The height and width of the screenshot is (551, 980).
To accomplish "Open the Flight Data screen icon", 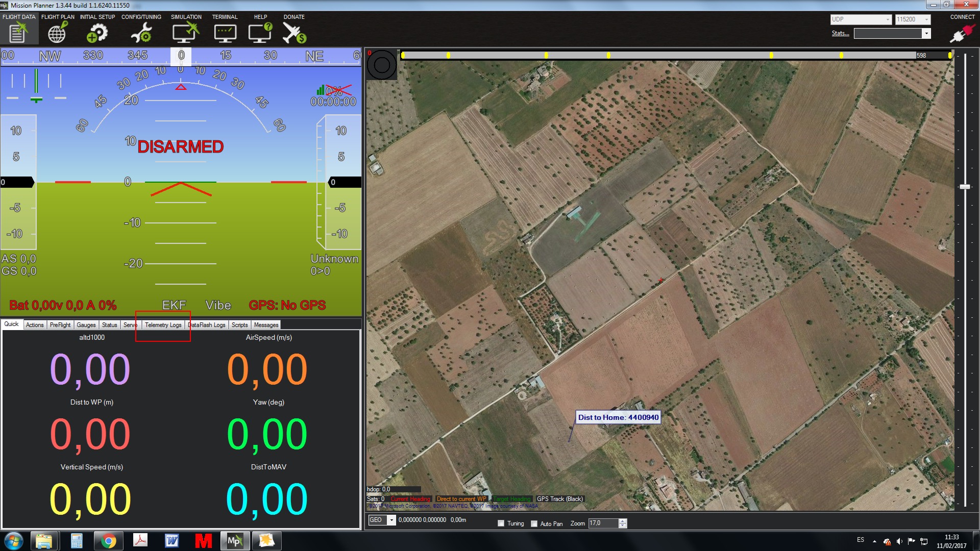I will [18, 33].
